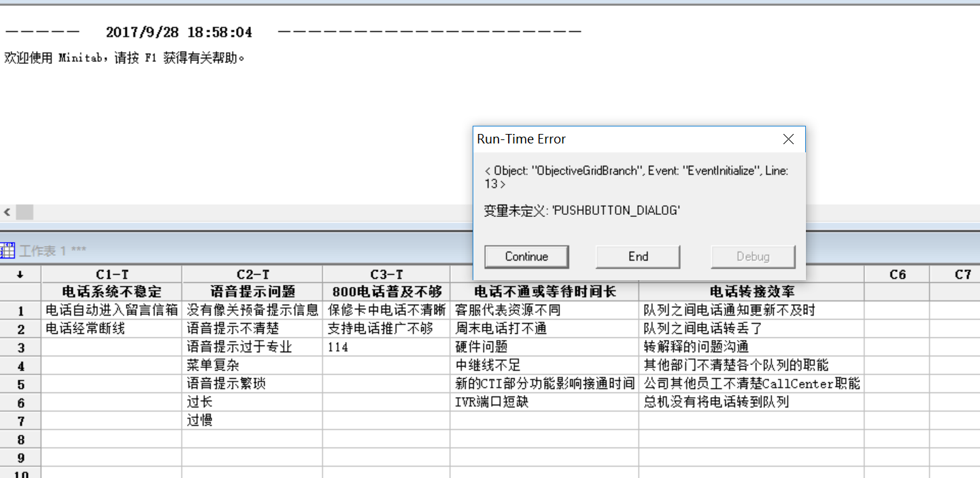
Task: Click cell 队列之间电话通知更新不及时
Action: tap(751, 310)
